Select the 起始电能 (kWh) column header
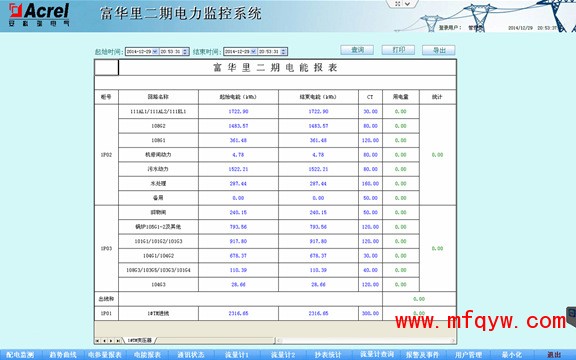The height and width of the screenshot is (360, 576). [238, 97]
